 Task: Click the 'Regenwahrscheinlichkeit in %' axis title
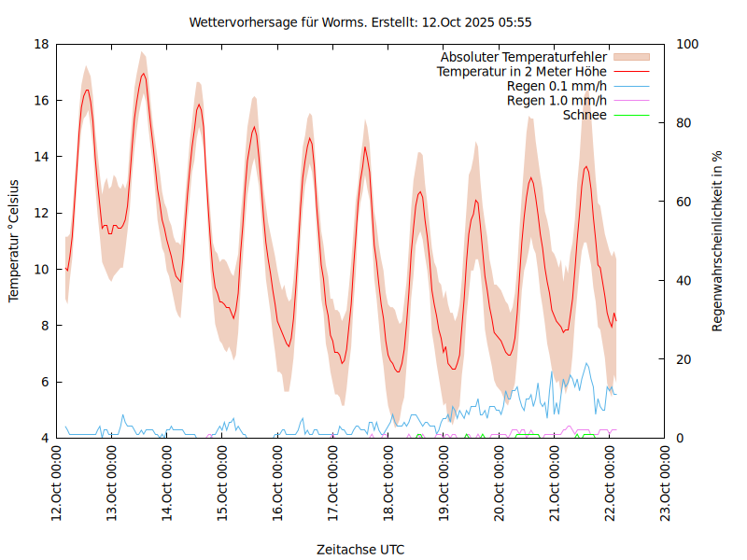718,241
